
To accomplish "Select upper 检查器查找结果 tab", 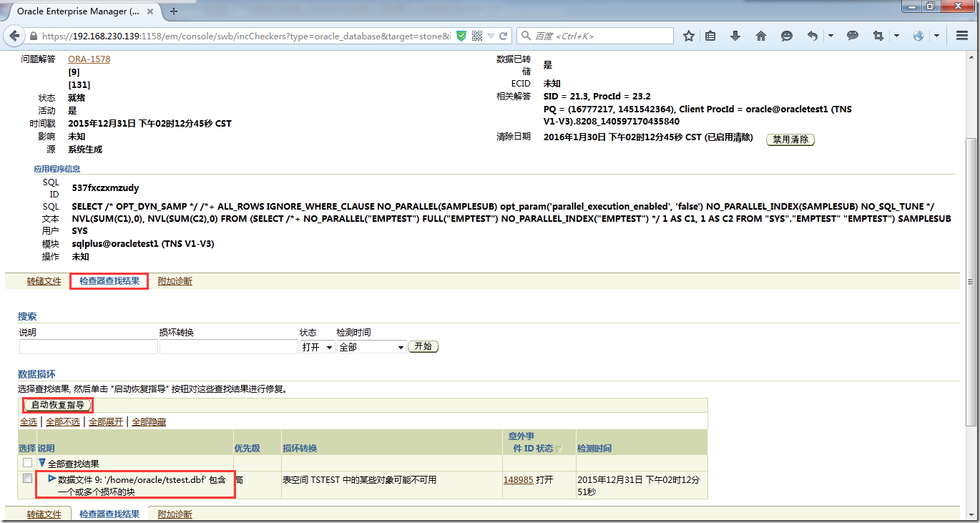I will coord(109,281).
